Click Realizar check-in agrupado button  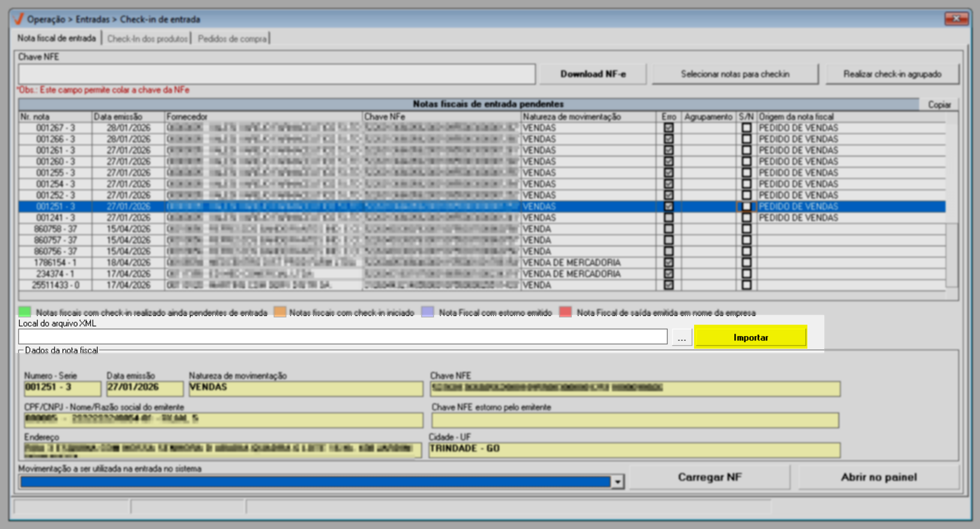pos(892,74)
